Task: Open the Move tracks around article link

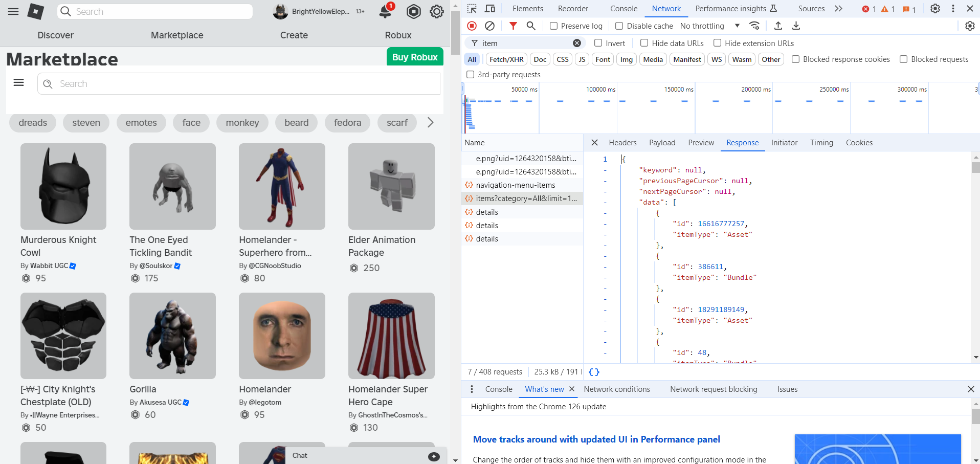Action: 596,439
